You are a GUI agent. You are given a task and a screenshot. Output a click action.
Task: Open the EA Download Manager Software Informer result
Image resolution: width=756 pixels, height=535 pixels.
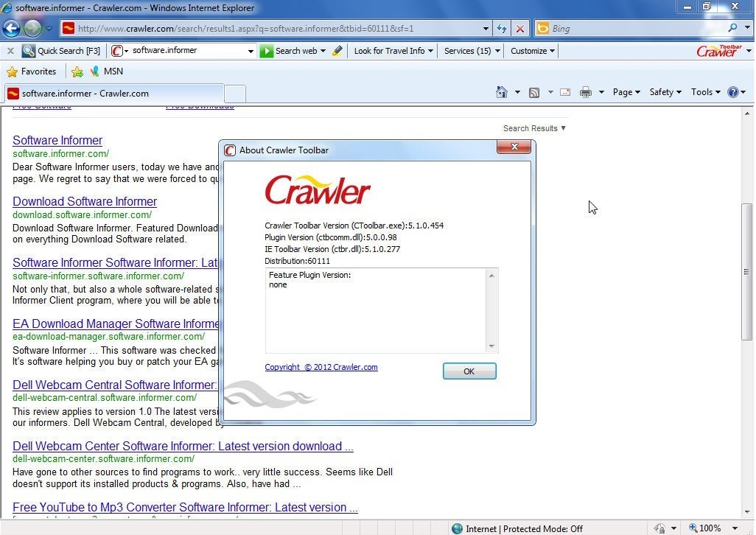pos(116,324)
